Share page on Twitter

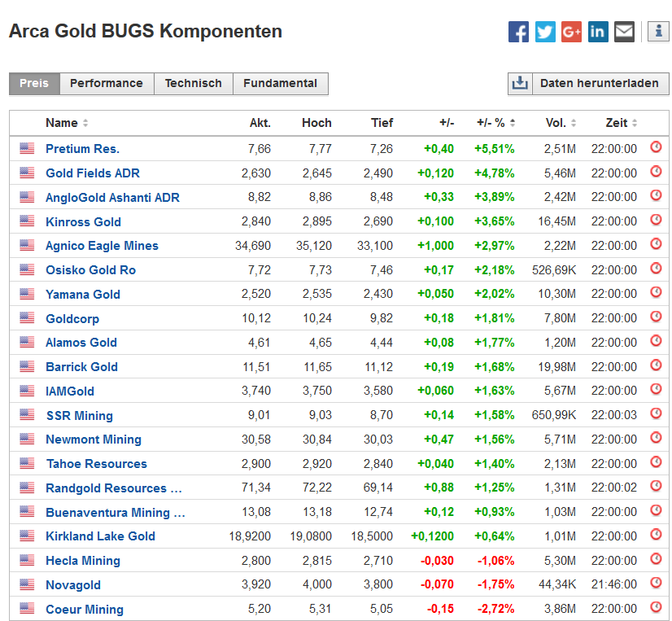pos(545,32)
